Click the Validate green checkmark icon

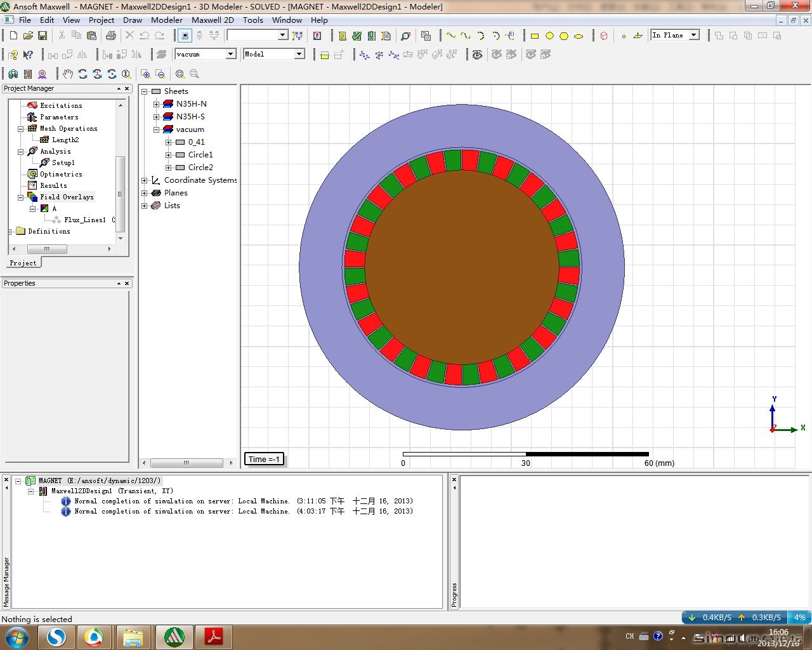point(357,36)
